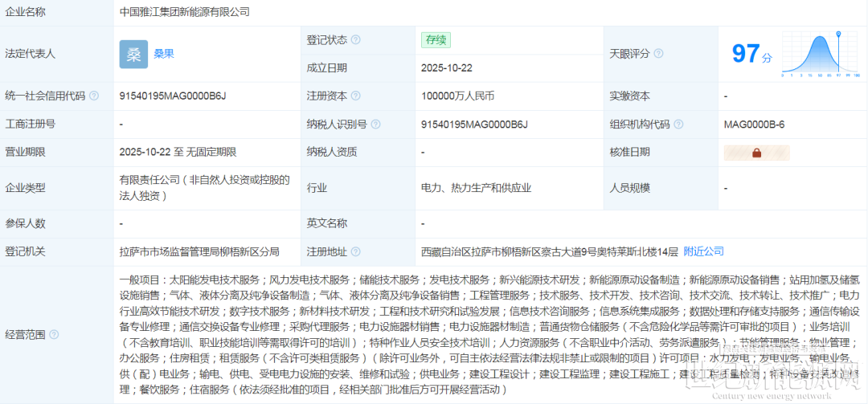Screen dimensions: 868x404
Task: Click the company name 中国雅江集团新能源有限公司
Action: pos(185,12)
